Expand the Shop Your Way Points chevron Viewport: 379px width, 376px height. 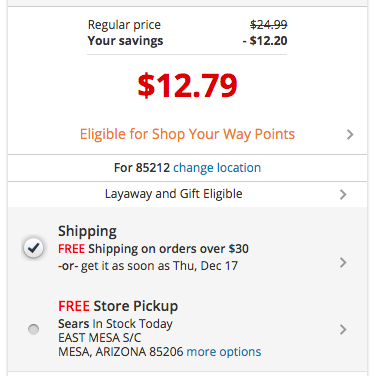tap(350, 135)
